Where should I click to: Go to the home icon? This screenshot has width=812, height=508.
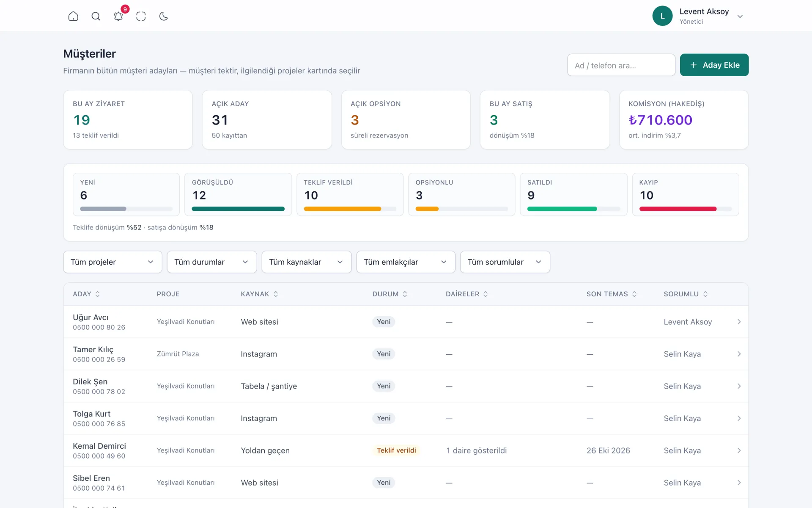coord(73,16)
